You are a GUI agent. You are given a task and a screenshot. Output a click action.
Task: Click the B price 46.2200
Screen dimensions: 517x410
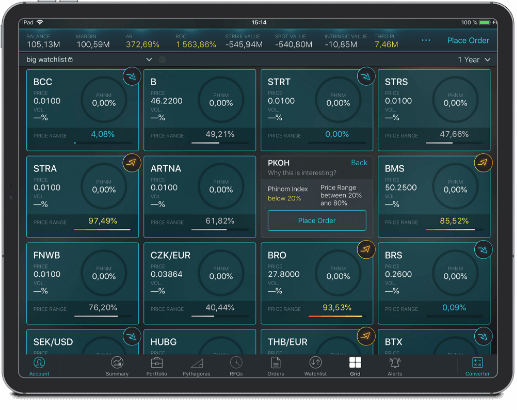click(166, 101)
